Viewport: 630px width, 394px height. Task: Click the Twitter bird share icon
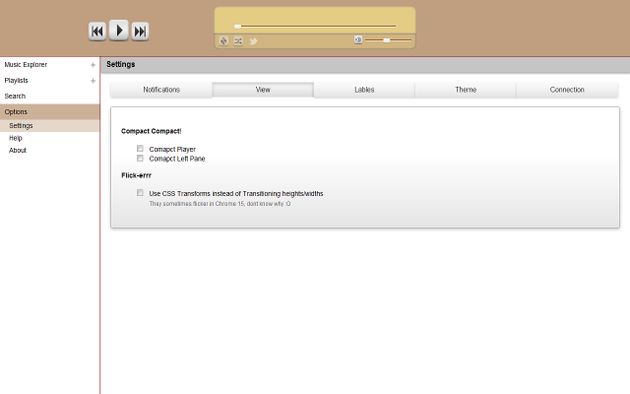tap(253, 41)
